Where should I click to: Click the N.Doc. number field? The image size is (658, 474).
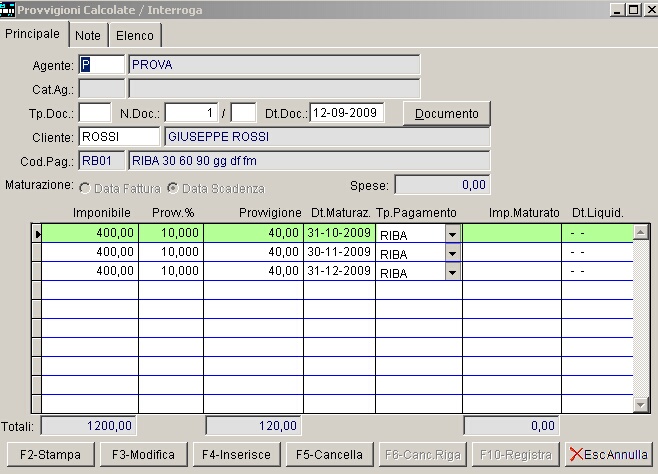(x=191, y=113)
